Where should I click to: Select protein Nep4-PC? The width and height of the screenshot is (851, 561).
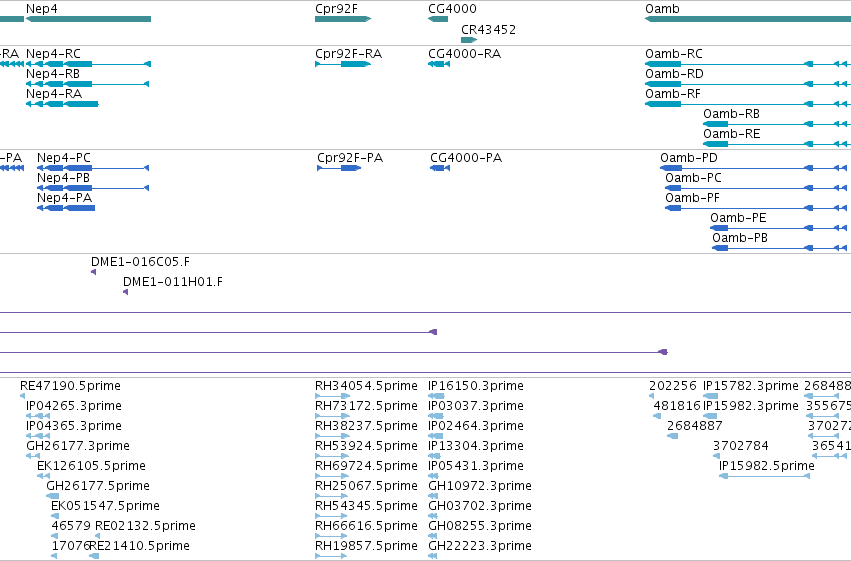click(93, 168)
